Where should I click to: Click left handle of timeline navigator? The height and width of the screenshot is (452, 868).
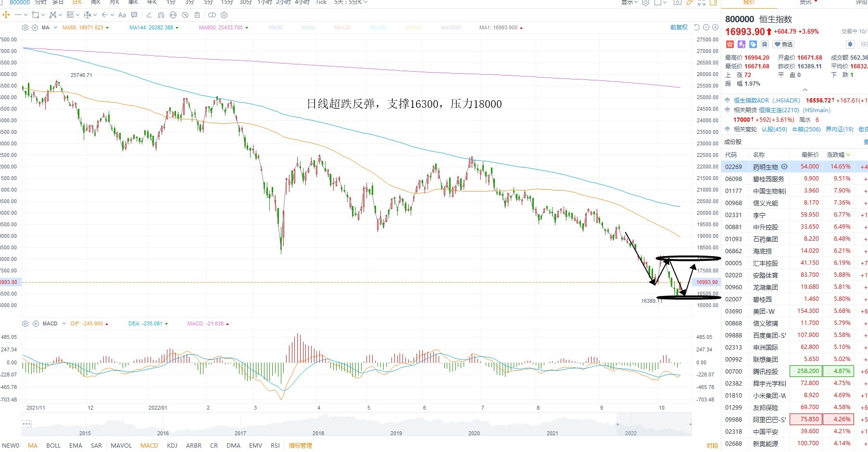click(617, 424)
